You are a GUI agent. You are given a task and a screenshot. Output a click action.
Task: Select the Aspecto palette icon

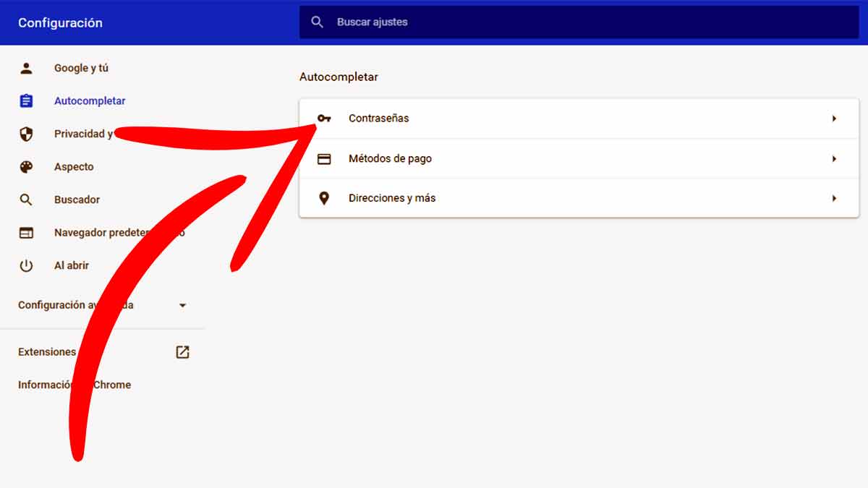pyautogui.click(x=27, y=166)
